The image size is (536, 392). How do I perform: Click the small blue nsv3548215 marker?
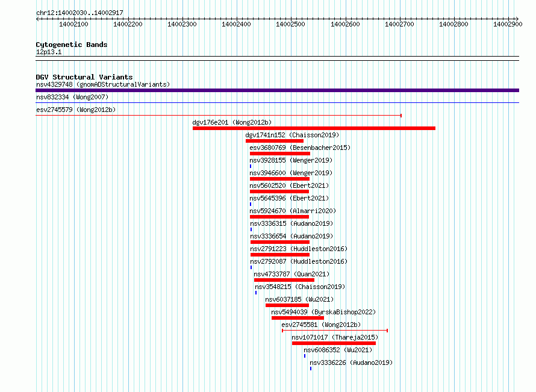pyautogui.click(x=256, y=293)
